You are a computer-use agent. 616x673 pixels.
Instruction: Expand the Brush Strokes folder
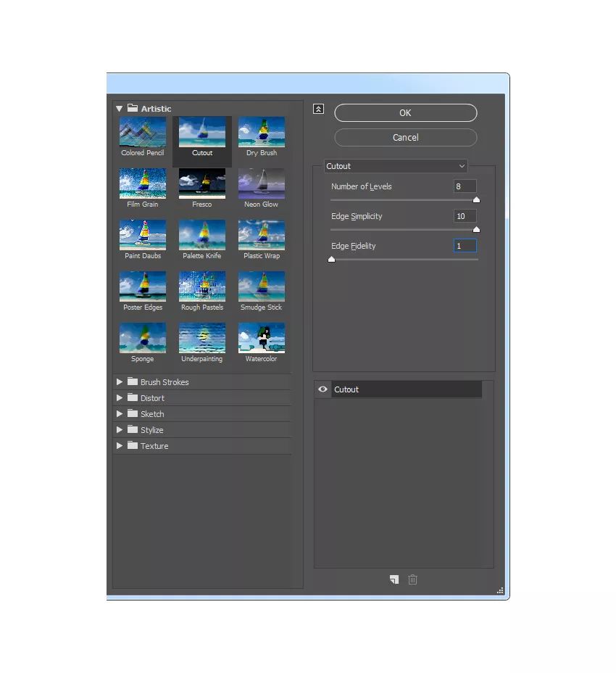click(120, 381)
